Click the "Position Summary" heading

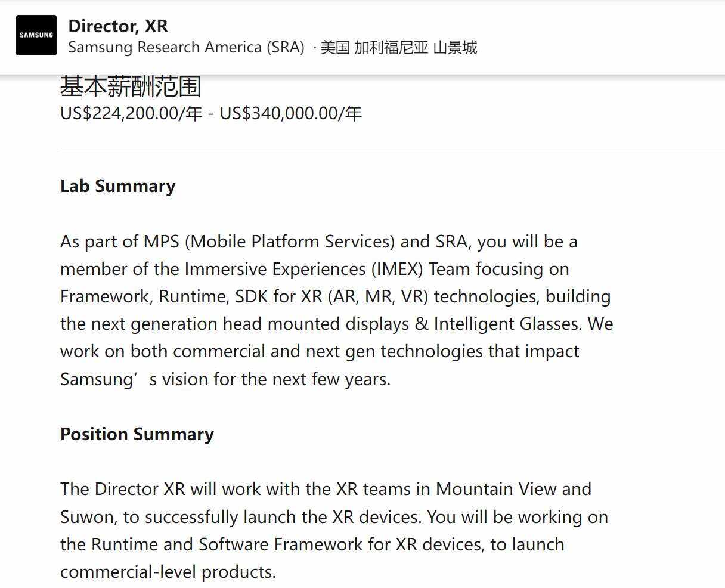(137, 434)
